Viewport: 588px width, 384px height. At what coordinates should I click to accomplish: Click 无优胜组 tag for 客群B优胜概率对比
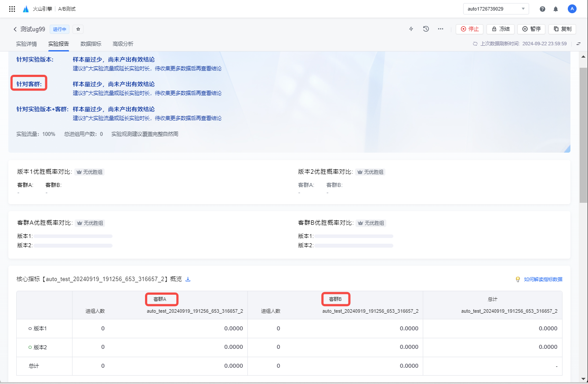point(371,223)
